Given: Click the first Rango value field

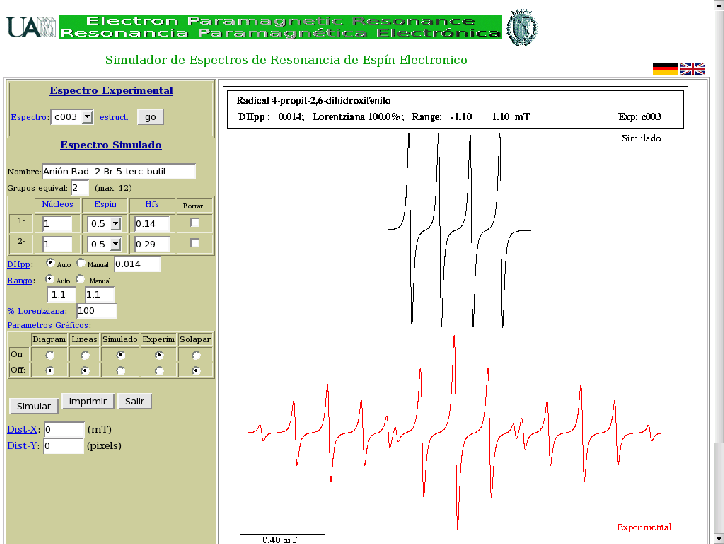Looking at the screenshot, I should point(61,295).
